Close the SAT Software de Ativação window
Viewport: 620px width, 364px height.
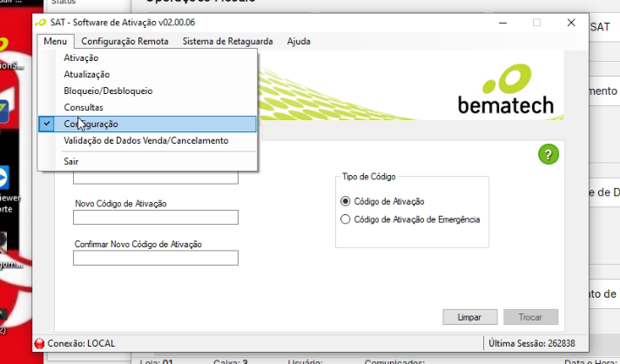pyautogui.click(x=571, y=23)
